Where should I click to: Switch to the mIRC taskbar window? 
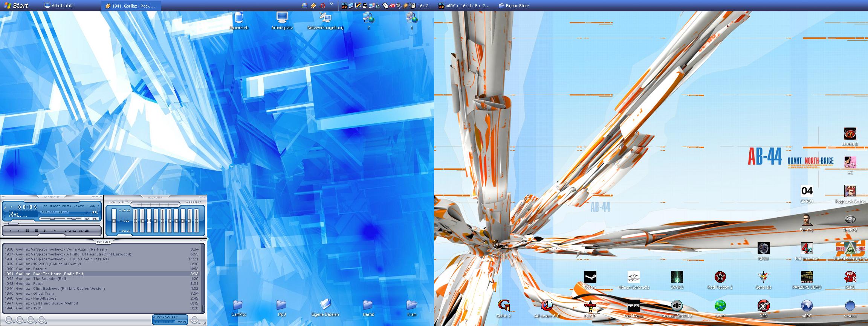[464, 6]
